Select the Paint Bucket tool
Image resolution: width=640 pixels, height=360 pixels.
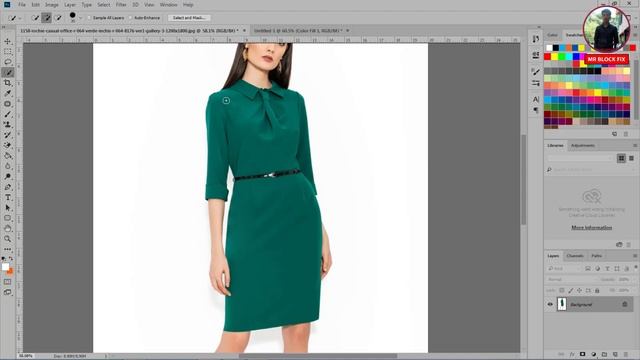click(8, 156)
